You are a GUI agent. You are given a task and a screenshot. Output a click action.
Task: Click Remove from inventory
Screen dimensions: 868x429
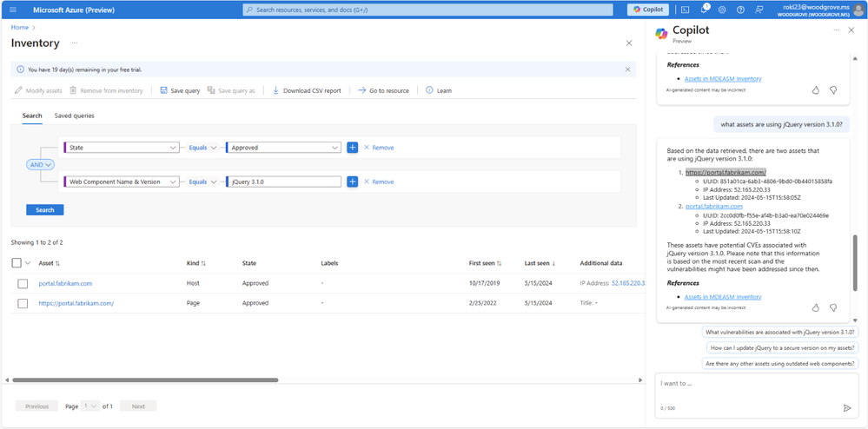(x=106, y=91)
